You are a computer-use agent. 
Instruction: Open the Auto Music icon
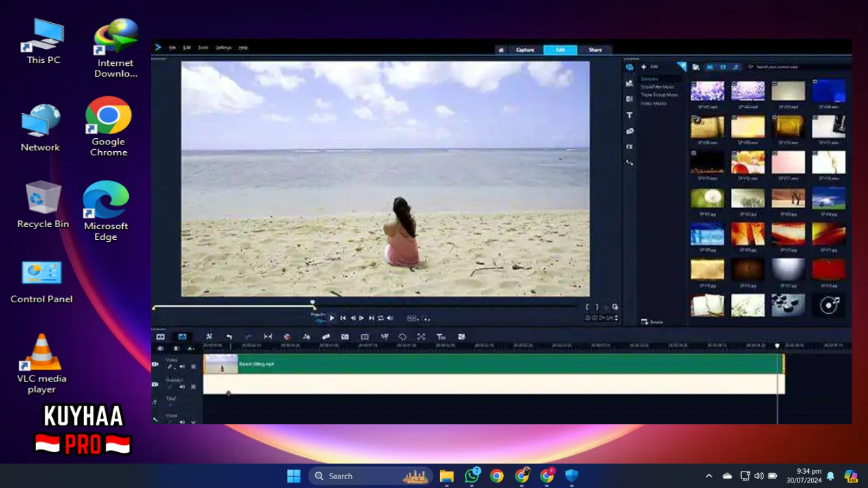(325, 337)
